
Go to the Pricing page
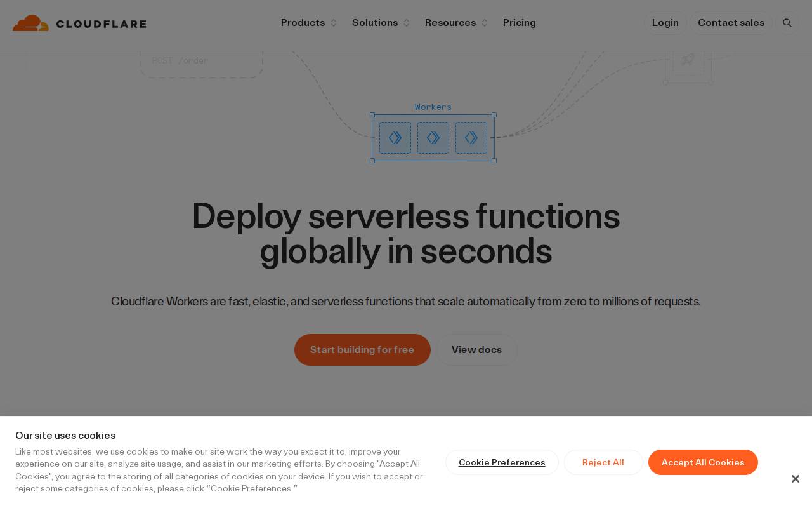[x=520, y=23]
